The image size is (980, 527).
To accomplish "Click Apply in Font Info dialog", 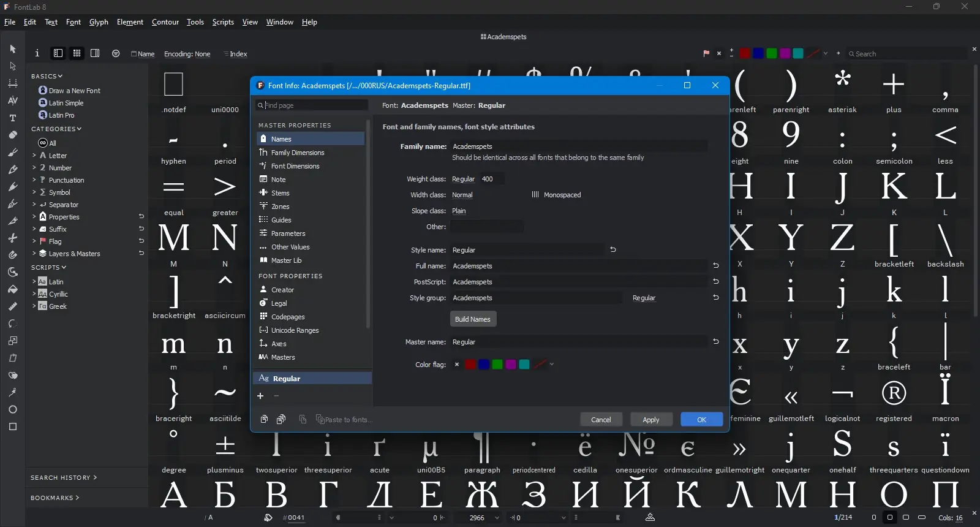I will [651, 420].
